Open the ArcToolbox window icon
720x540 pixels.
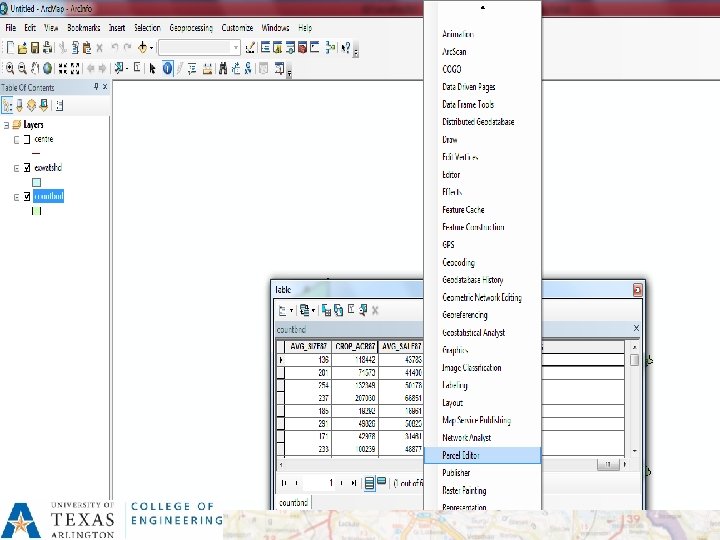point(303,47)
